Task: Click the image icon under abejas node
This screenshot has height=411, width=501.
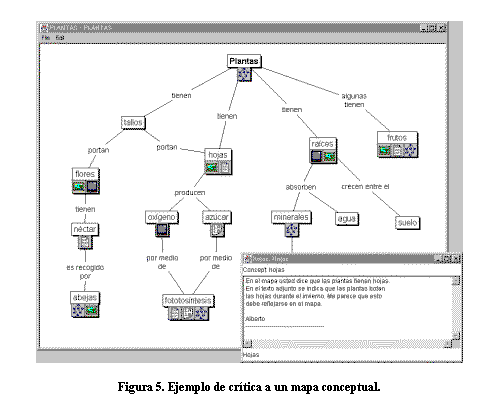Action: coord(92,310)
